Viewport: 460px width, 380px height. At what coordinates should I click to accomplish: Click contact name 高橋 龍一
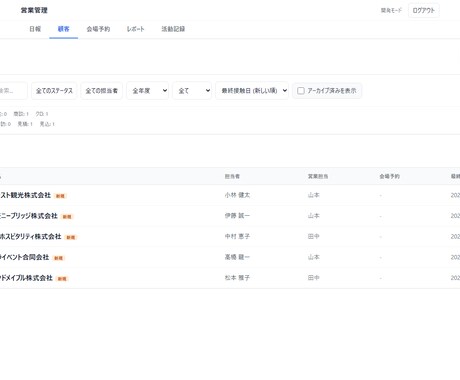coord(237,257)
